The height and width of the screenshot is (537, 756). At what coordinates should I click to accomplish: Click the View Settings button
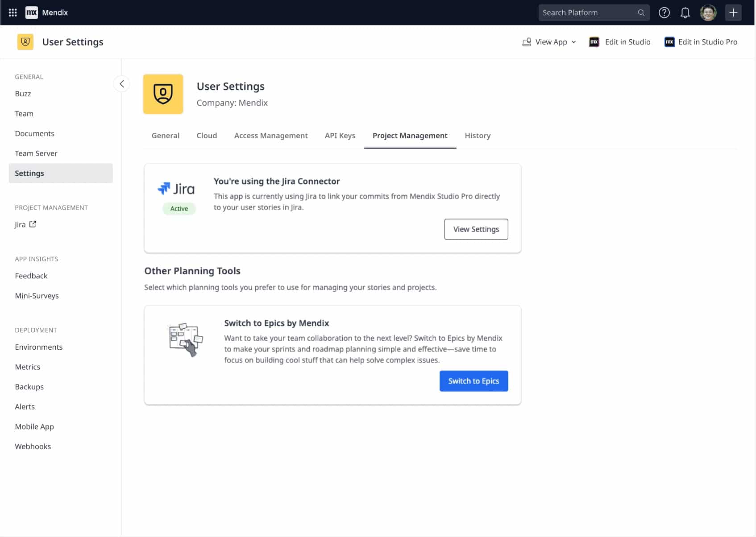pyautogui.click(x=476, y=229)
